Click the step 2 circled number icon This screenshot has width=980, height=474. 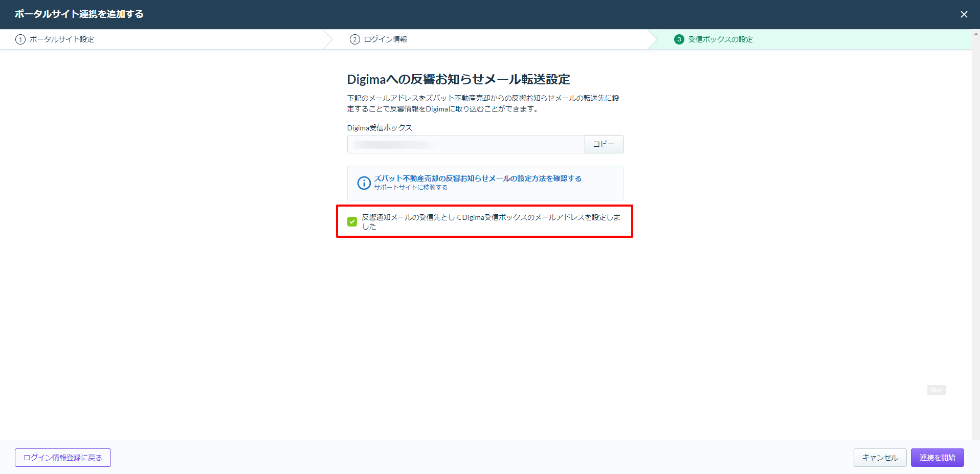[354, 39]
